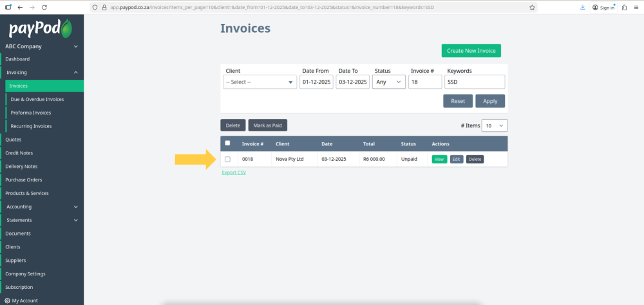The image size is (644, 305).
Task: Edit invoice 0018
Action: click(x=457, y=160)
